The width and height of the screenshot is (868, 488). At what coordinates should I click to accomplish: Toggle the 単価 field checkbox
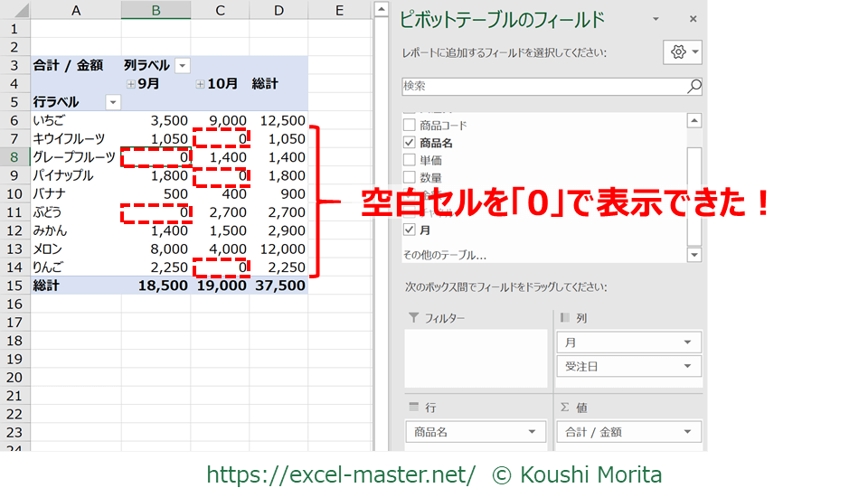pos(410,160)
